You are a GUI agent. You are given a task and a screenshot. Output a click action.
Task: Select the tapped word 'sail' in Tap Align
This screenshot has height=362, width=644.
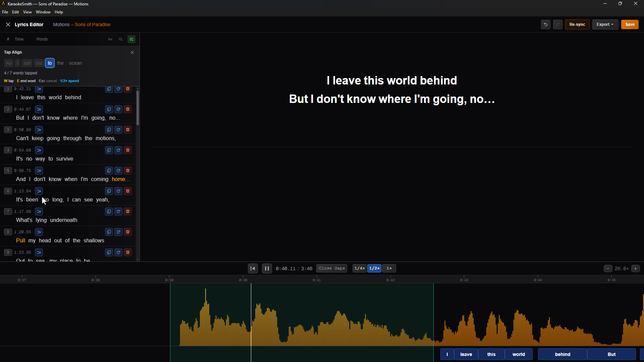(x=27, y=63)
